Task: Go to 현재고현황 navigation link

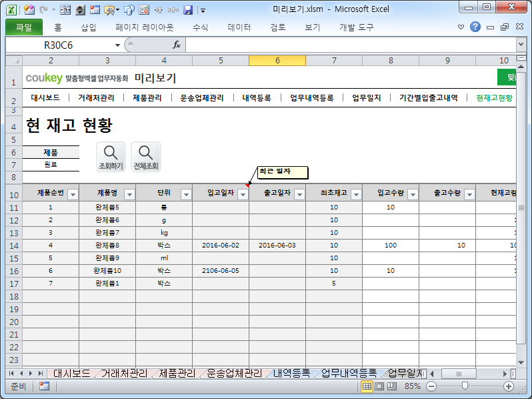Action: 495,98
